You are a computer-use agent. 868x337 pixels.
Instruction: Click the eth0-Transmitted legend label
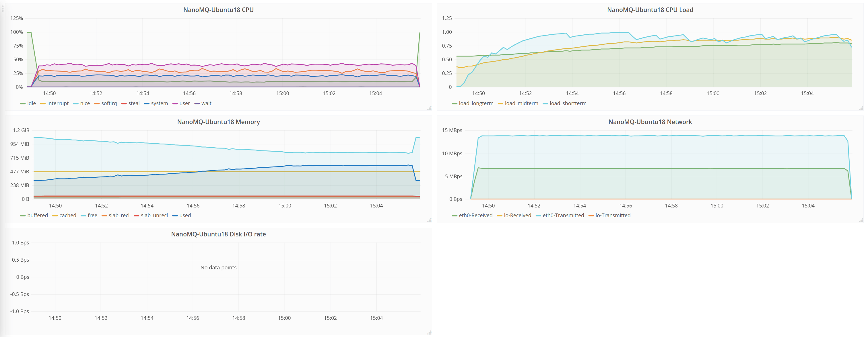563,215
